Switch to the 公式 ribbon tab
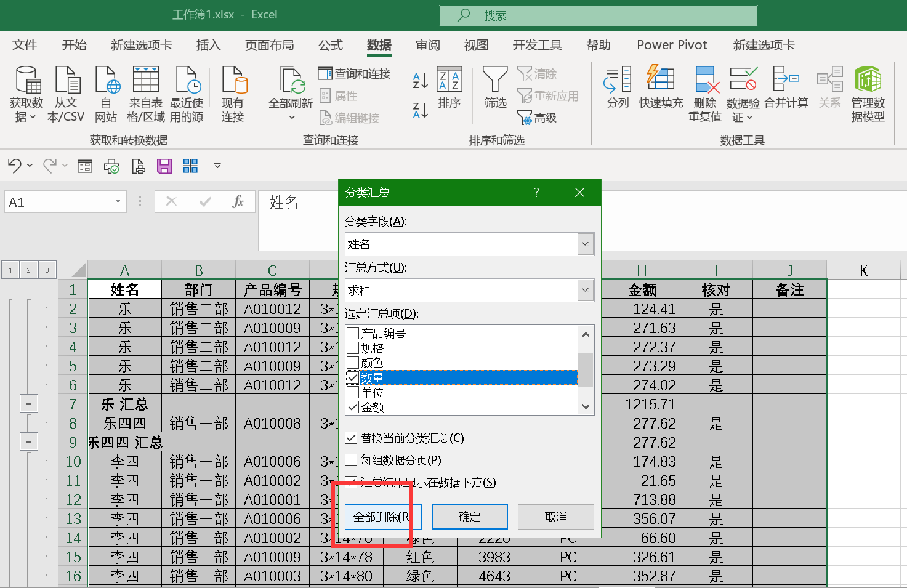The height and width of the screenshot is (588, 907). click(x=330, y=45)
